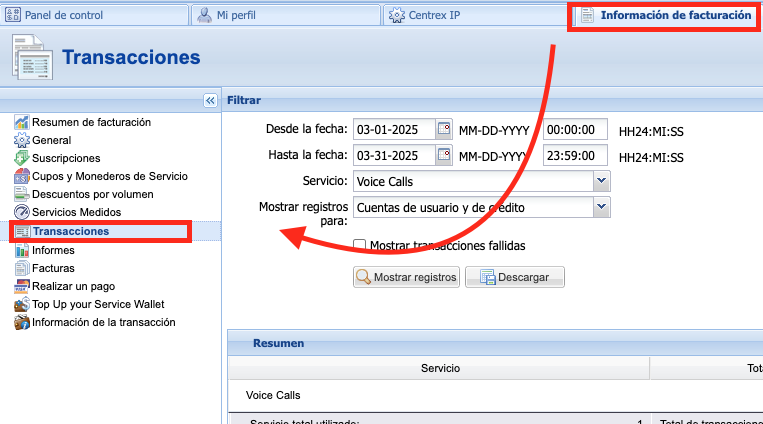Click the Hasta la fecha date field

[394, 155]
